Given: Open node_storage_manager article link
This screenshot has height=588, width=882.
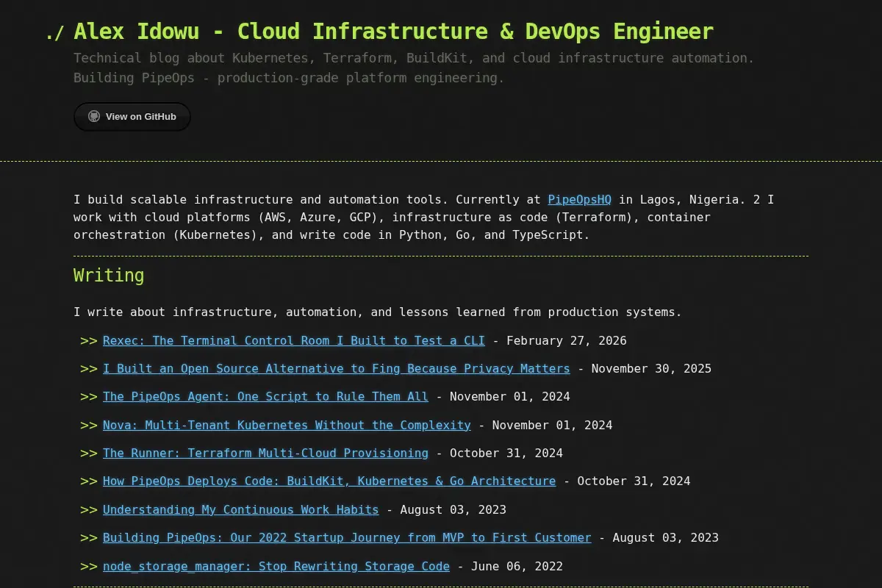Looking at the screenshot, I should (x=276, y=567).
